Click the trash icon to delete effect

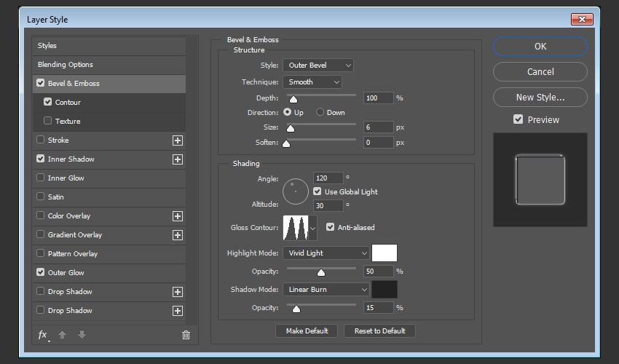coord(186,335)
